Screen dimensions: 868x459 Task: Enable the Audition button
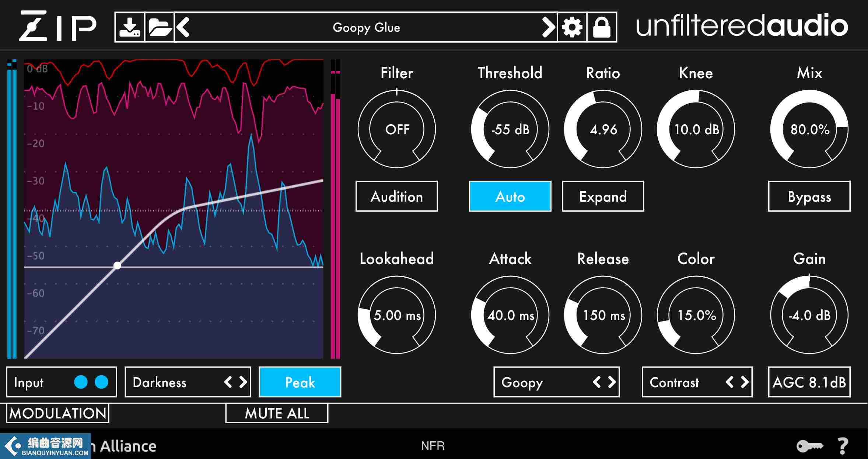coord(397,196)
